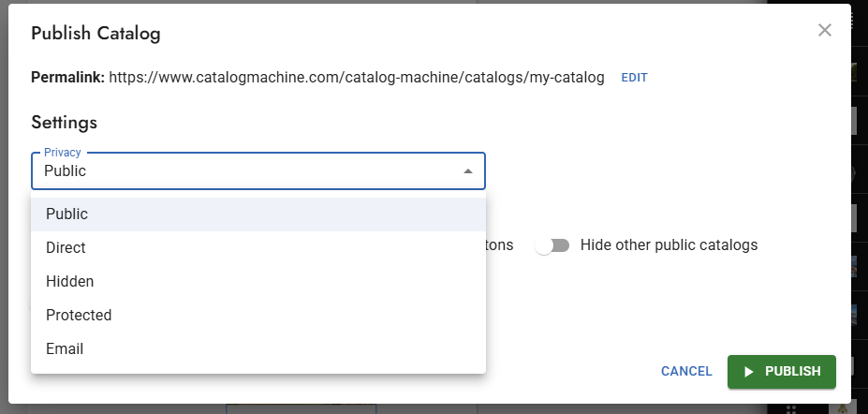Choose Email privacy option
Image resolution: width=868 pixels, height=414 pixels.
258,349
